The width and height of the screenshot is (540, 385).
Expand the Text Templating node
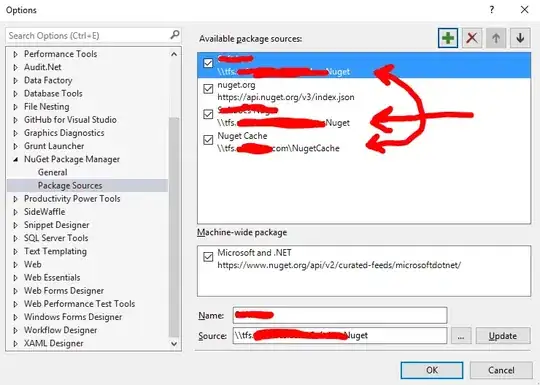click(x=15, y=251)
